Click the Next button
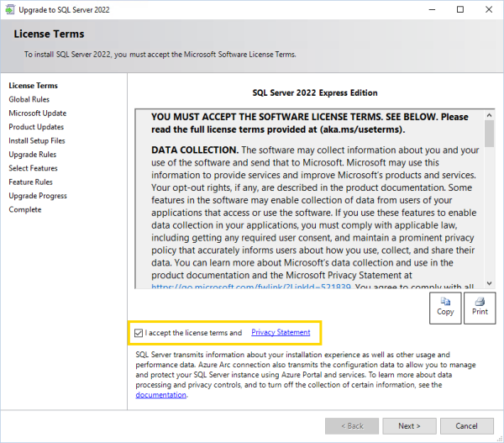This screenshot has height=443, width=504. point(409,426)
